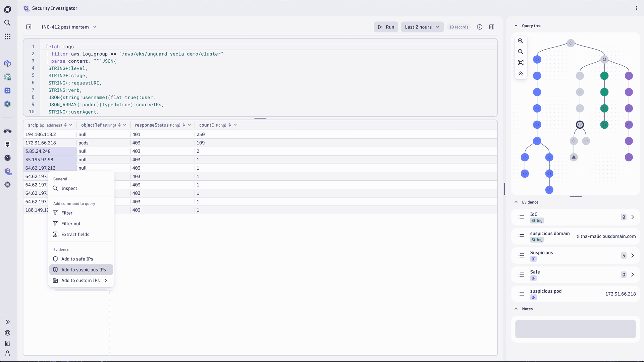
Task: Choose Add to suspicious IPs
Action: click(81, 270)
